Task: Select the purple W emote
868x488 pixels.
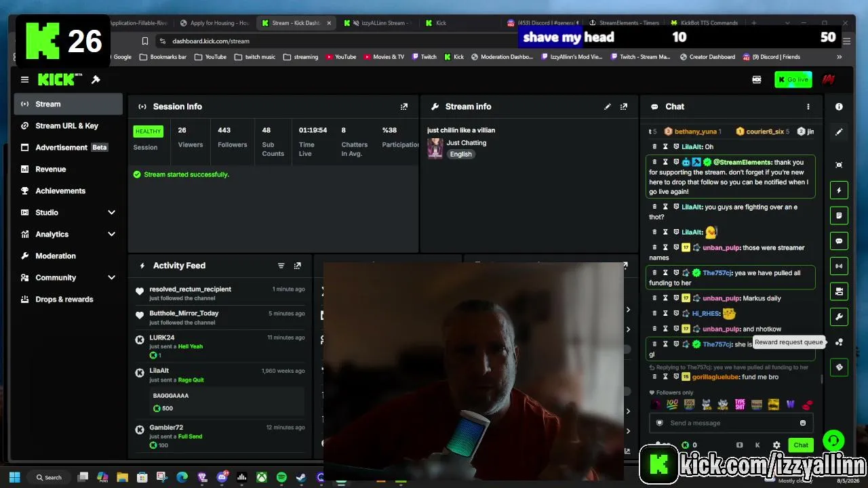Action: coord(790,405)
